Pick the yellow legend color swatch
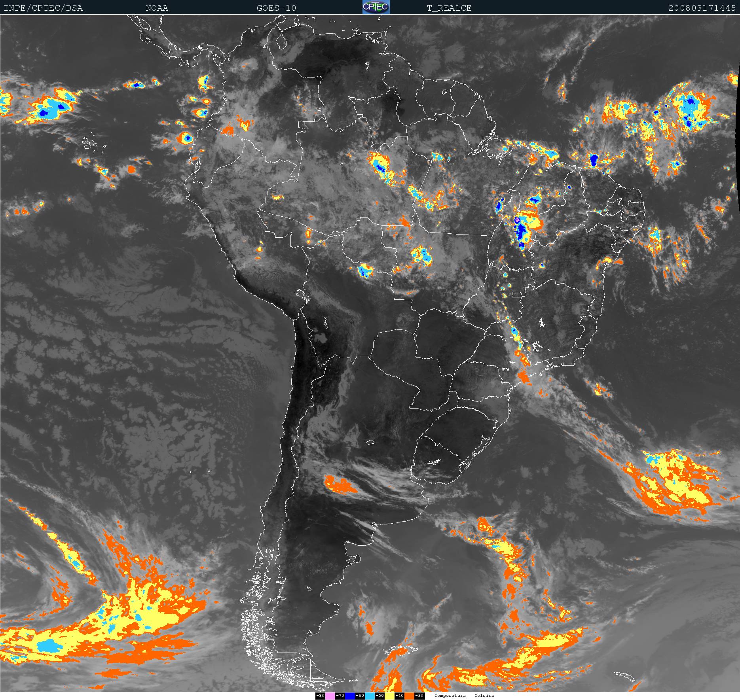The image size is (740, 700). (x=389, y=696)
